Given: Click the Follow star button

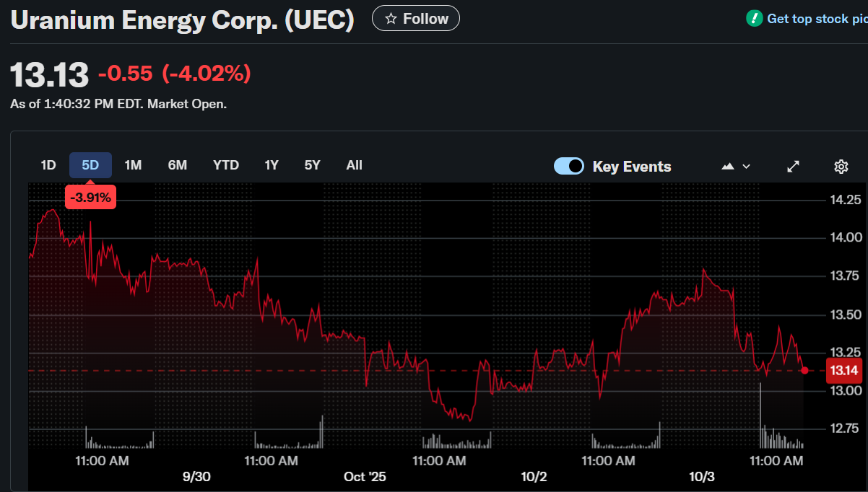Looking at the screenshot, I should coord(415,19).
